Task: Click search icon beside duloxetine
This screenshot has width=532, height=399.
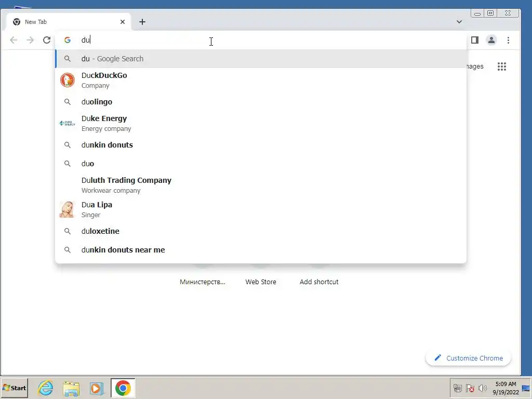Action: (x=68, y=231)
